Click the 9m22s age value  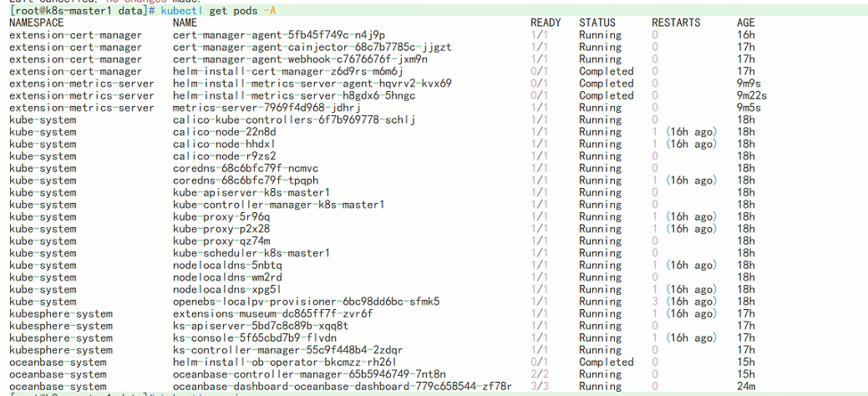(x=752, y=96)
